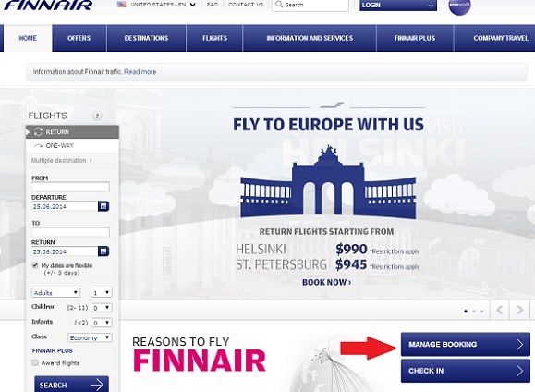
Task: Open the Children count dropdown
Action: [x=102, y=308]
